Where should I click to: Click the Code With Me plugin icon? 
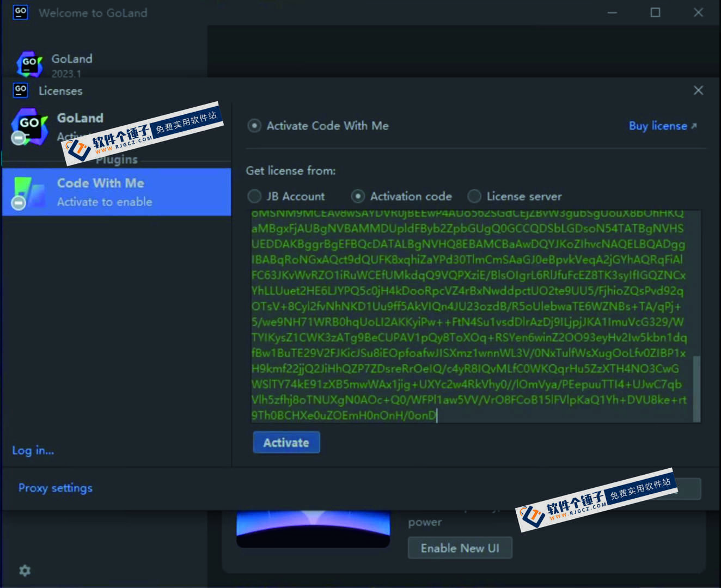pos(29,192)
